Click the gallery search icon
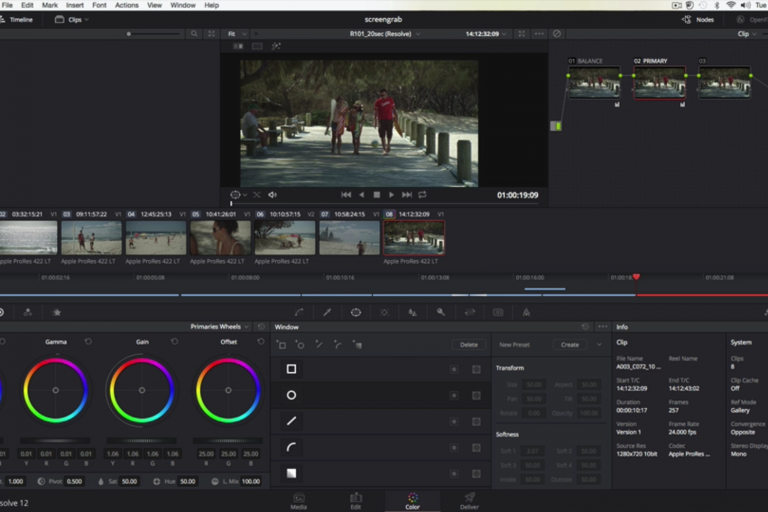This screenshot has height=512, width=768. [194, 34]
